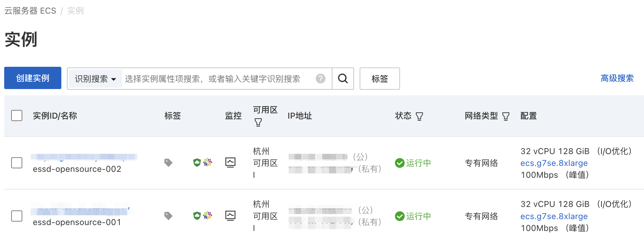Click the tag icon on essd-opensource-002 row

pos(168,162)
